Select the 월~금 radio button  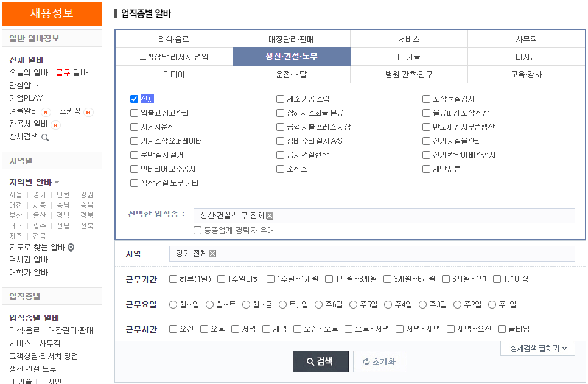(x=246, y=304)
